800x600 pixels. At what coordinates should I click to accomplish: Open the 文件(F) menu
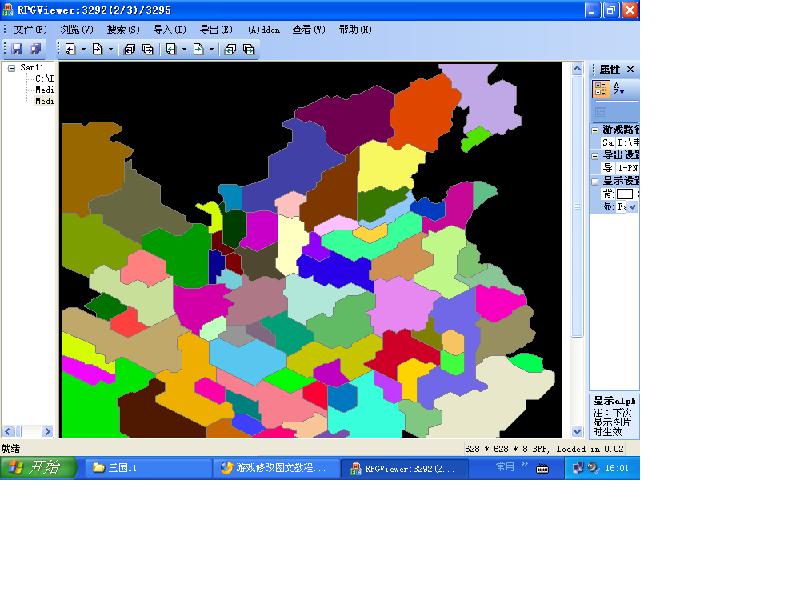[30, 30]
